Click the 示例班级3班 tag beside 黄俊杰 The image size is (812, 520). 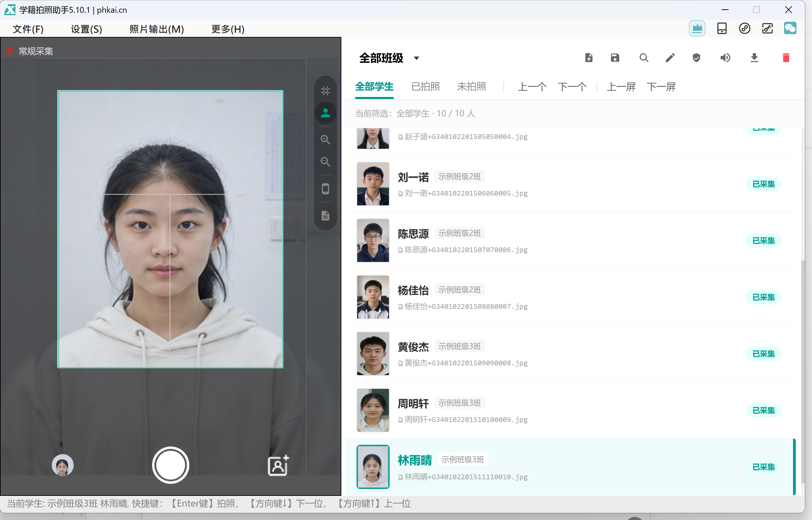coord(460,346)
